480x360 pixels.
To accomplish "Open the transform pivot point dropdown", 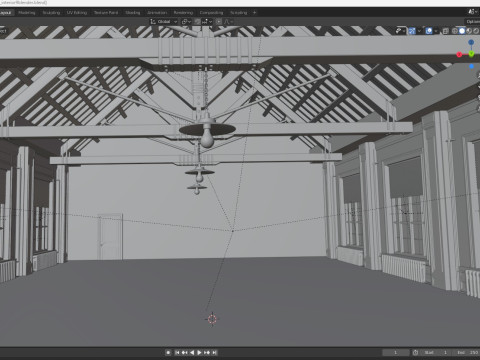I will pos(186,22).
